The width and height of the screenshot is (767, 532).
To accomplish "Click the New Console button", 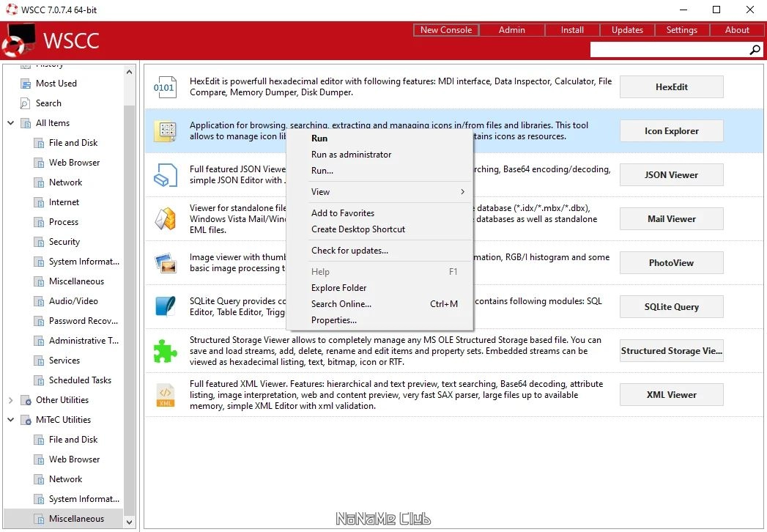I will point(446,30).
